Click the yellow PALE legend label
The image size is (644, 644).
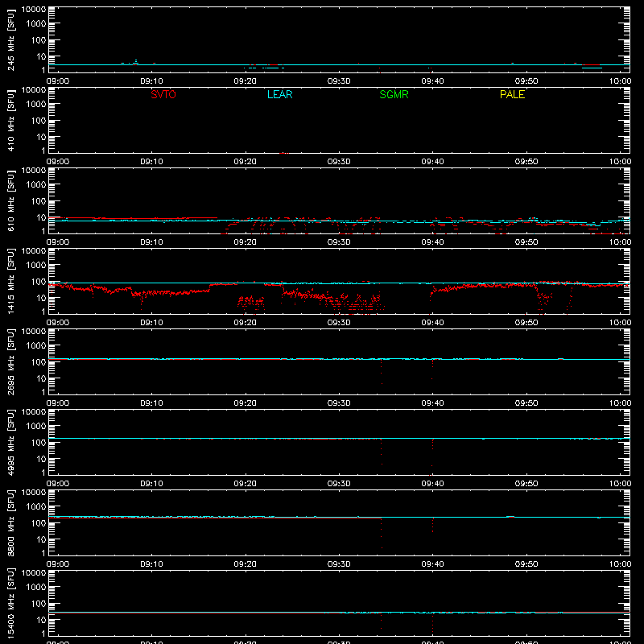[x=512, y=94]
